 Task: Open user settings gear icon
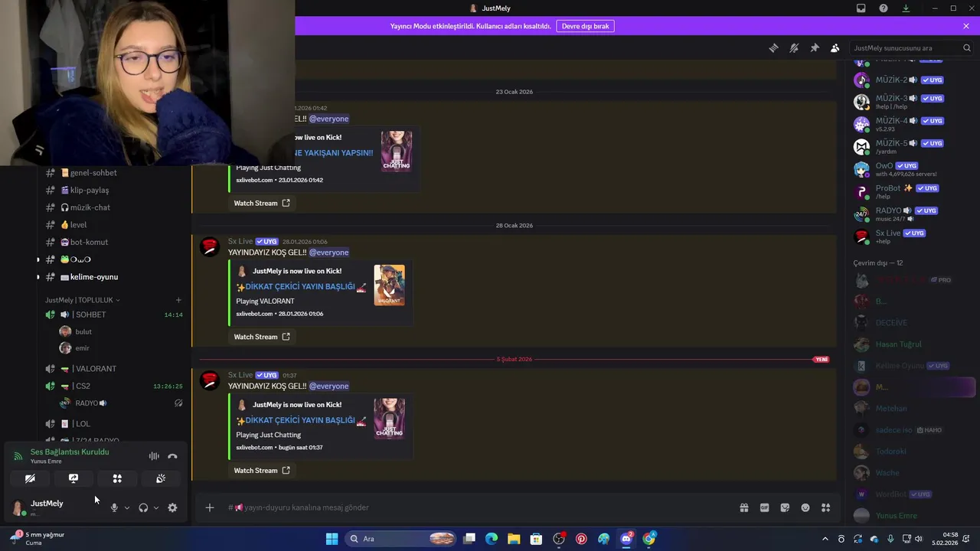[172, 507]
